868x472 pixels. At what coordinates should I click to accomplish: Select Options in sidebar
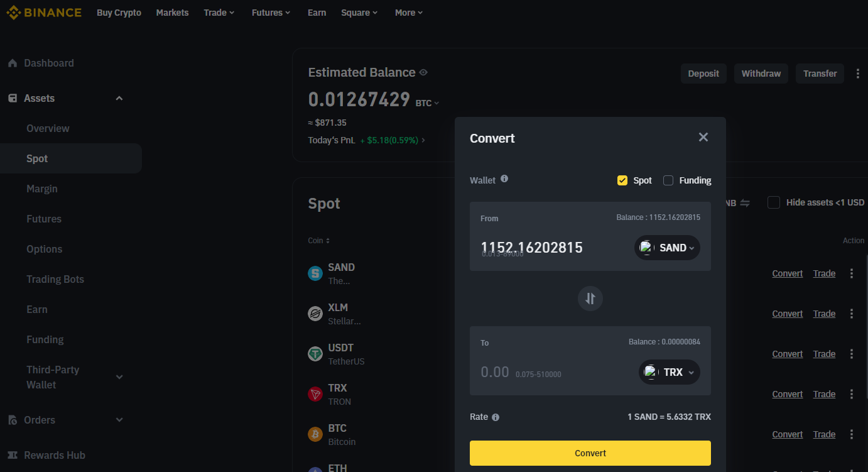(45, 249)
